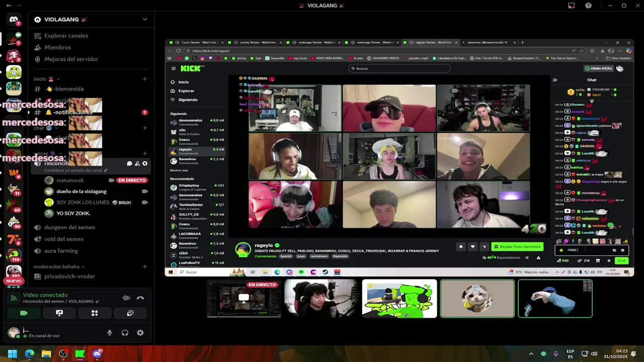Mute the microphone in user panel
The height and width of the screenshot is (362, 644).
[109, 333]
